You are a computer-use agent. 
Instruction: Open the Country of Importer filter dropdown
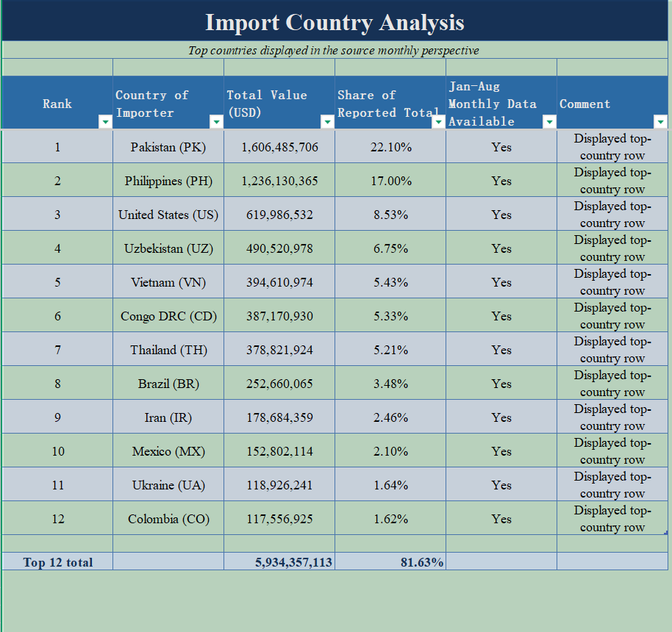click(216, 122)
